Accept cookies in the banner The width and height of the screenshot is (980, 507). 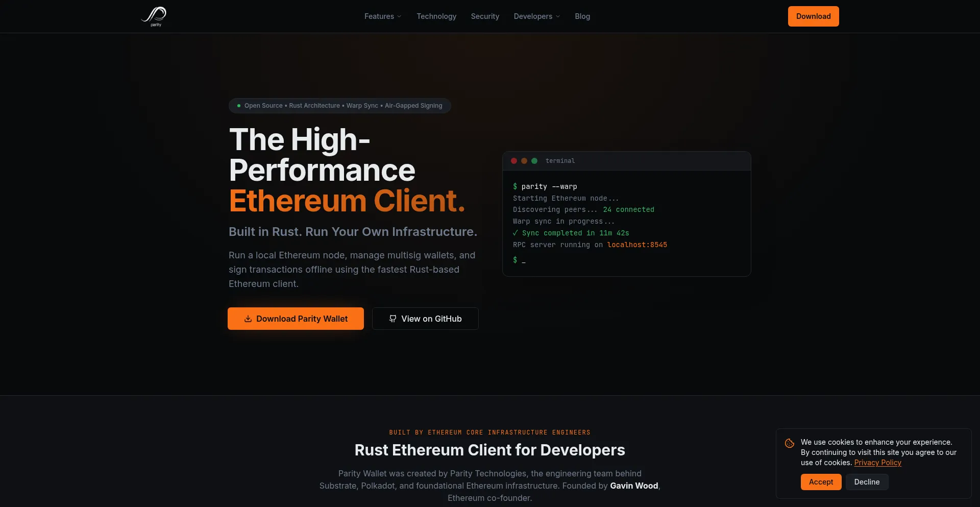pos(821,482)
